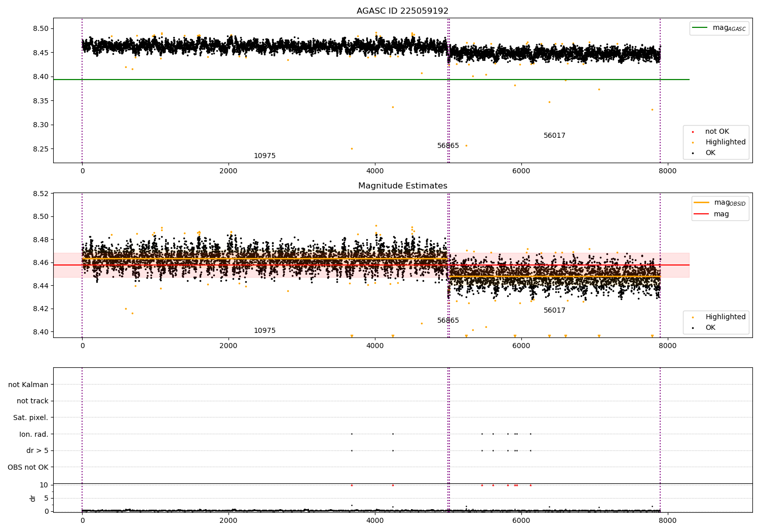The height and width of the screenshot is (532, 760).
Task: Click the "not Kalman" row label
Action: tap(28, 385)
